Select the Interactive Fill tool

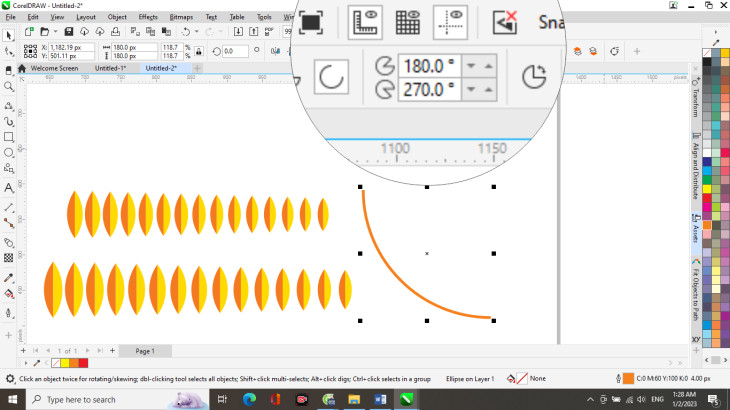pos(8,294)
